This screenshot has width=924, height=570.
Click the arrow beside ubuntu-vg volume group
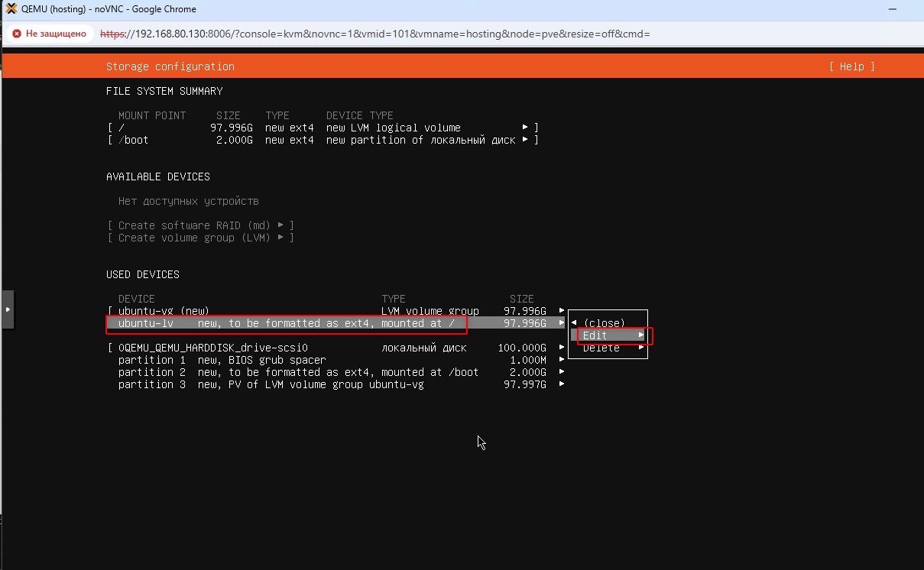pyautogui.click(x=562, y=311)
